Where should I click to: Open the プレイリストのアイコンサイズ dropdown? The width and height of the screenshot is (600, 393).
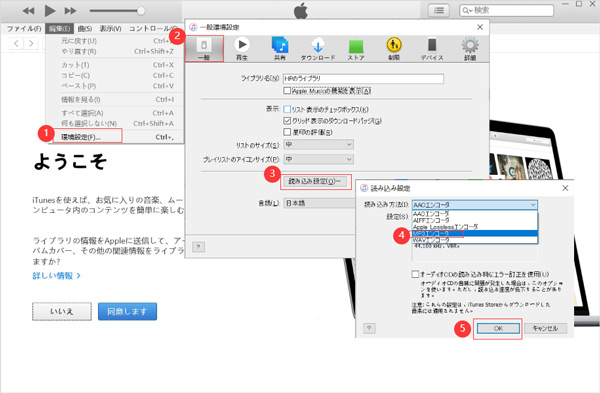pos(318,159)
